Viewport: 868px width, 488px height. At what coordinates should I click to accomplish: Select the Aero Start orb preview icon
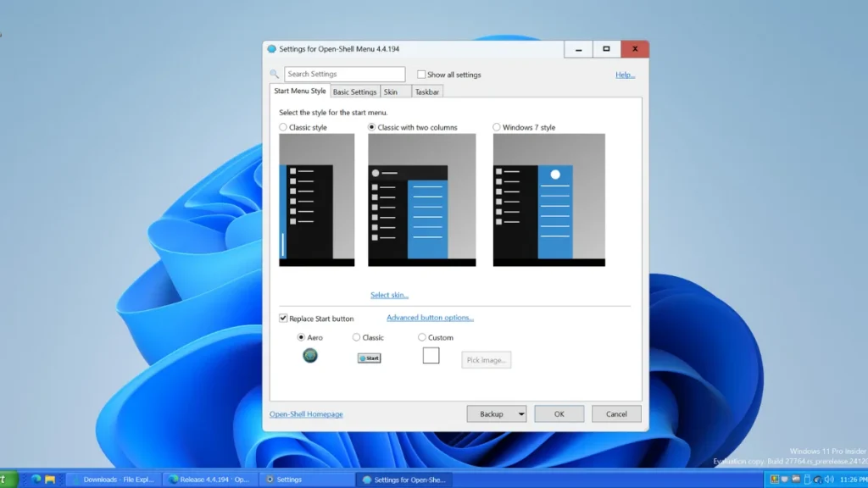point(310,356)
